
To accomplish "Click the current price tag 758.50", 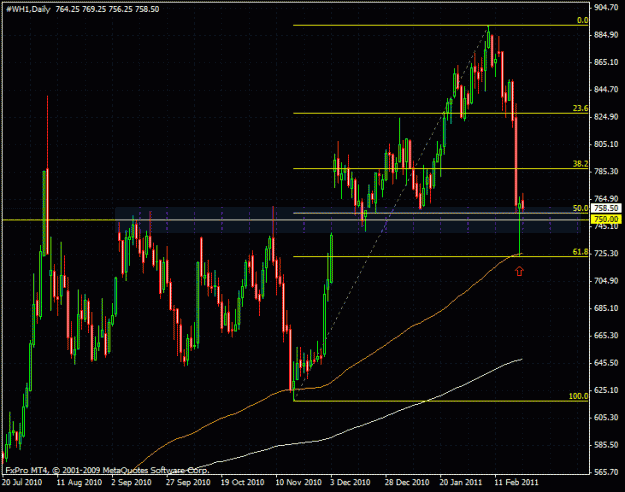I will [605, 209].
